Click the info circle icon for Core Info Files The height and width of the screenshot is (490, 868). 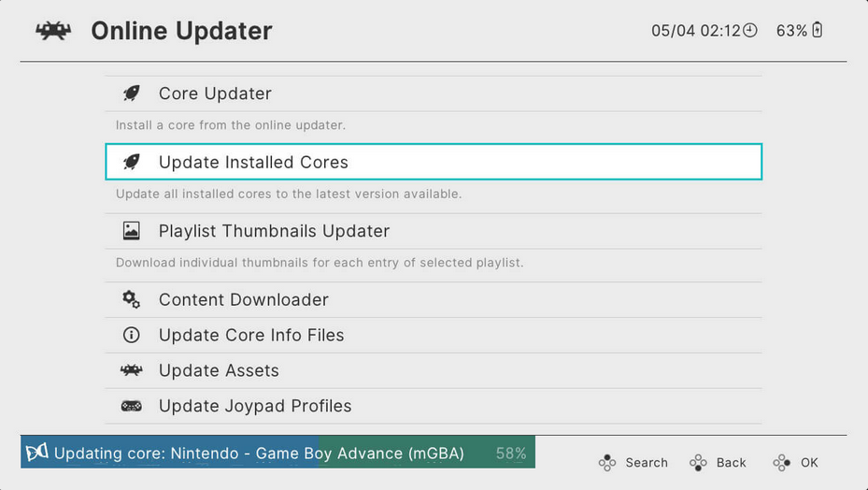[131, 335]
